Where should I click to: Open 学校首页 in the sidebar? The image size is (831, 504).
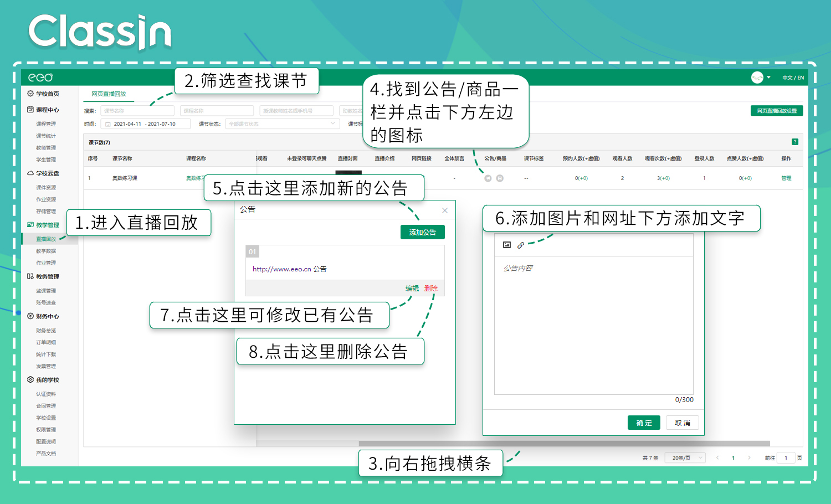pos(47,94)
